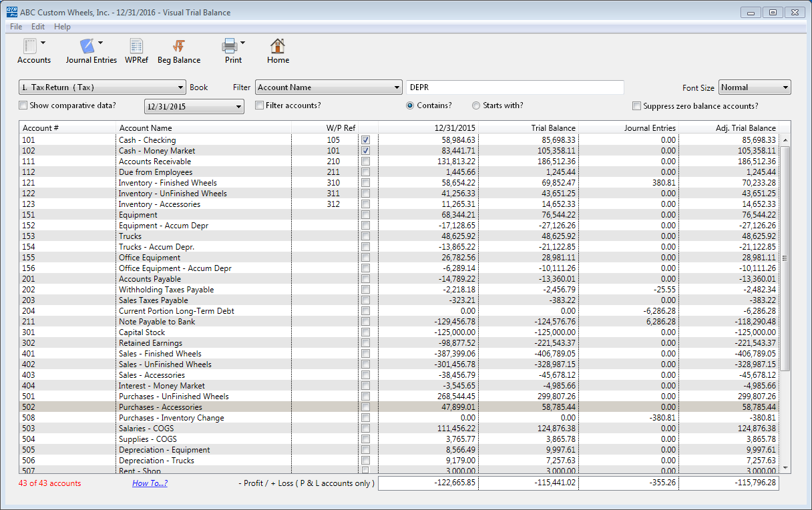Image resolution: width=812 pixels, height=510 pixels.
Task: Click the Depreciation - Trucks account name
Action: click(x=156, y=461)
